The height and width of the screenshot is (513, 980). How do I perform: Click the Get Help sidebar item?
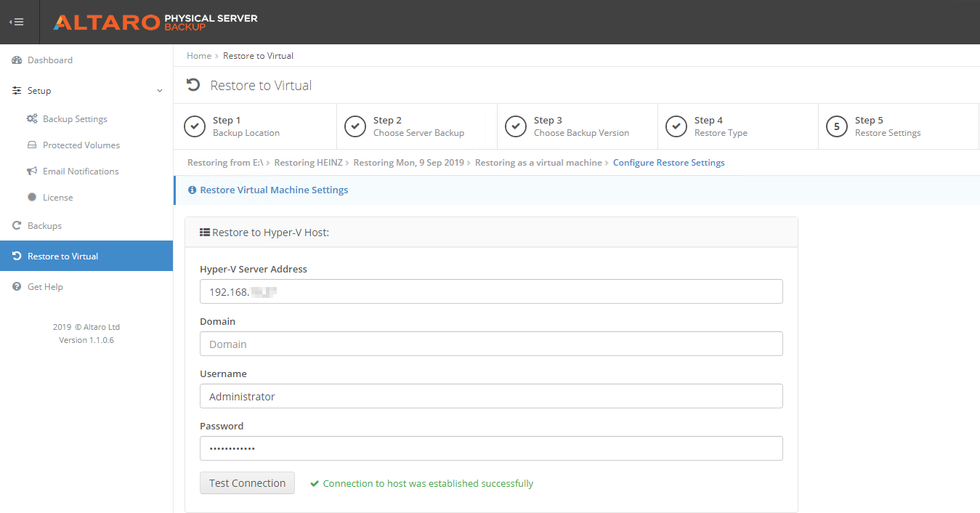point(45,287)
